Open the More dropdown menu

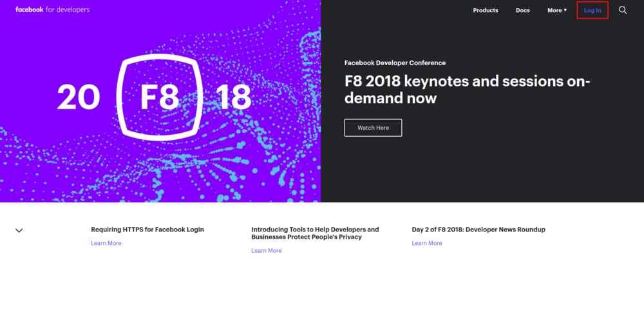click(557, 10)
